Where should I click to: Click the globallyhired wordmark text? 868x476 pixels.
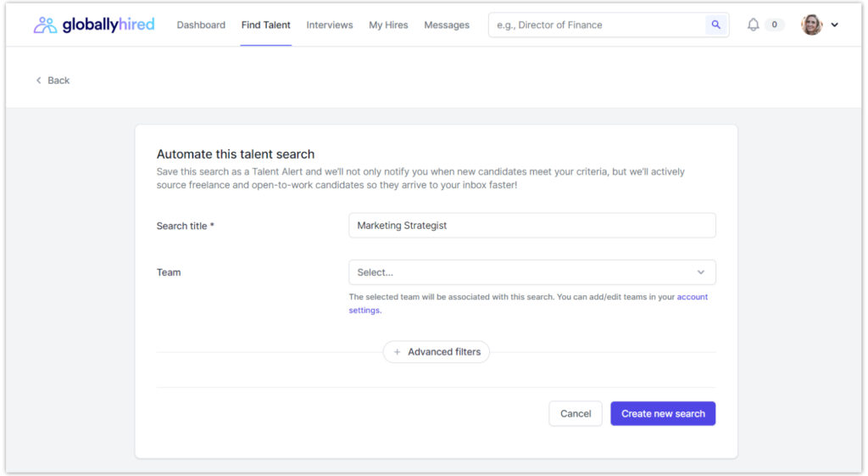108,25
